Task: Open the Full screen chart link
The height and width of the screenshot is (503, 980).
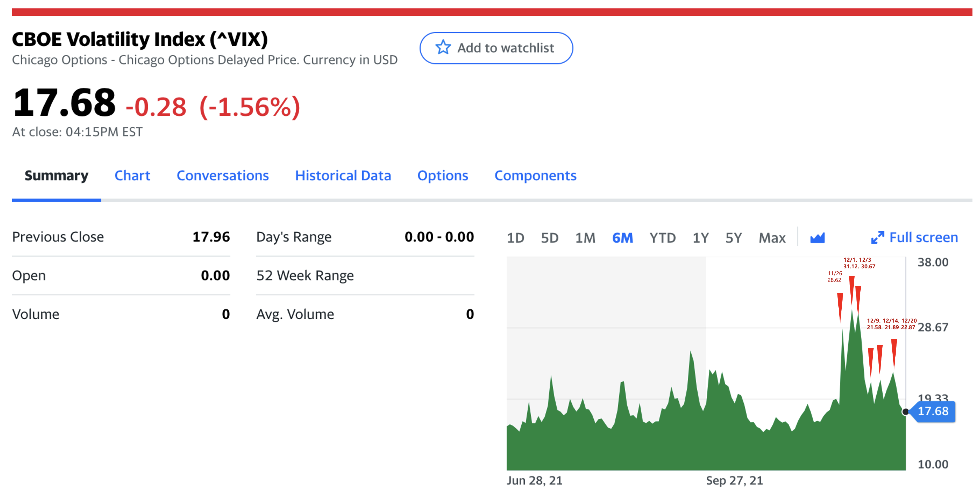Action: pyautogui.click(x=923, y=238)
